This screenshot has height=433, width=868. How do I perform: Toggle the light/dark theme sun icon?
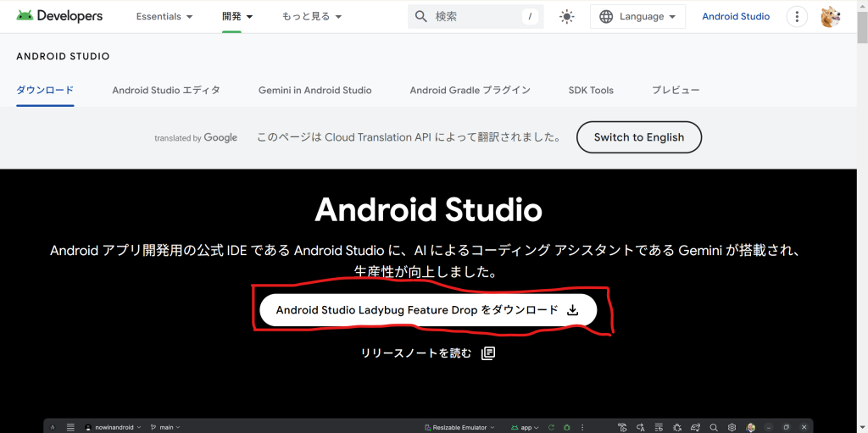[567, 16]
